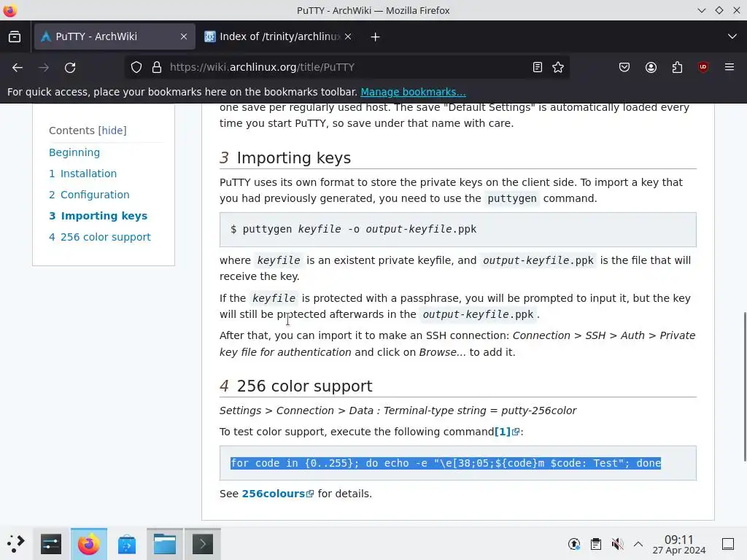The height and width of the screenshot is (560, 747).
Task: Jump to 1 Installation section
Action: [83, 174]
